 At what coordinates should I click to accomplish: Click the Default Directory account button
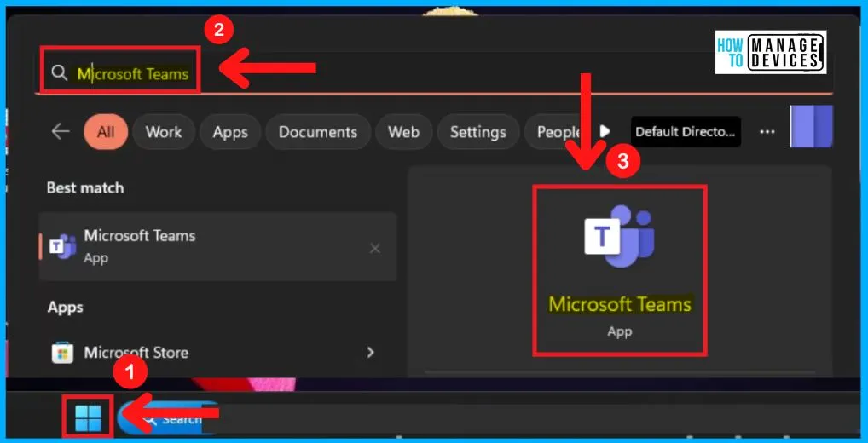[686, 132]
